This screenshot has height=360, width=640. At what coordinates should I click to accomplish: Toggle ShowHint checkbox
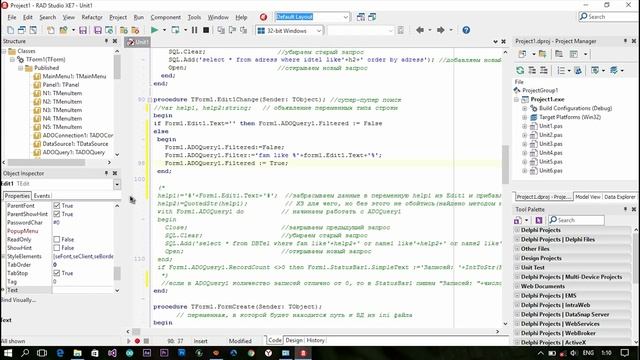(x=57, y=248)
